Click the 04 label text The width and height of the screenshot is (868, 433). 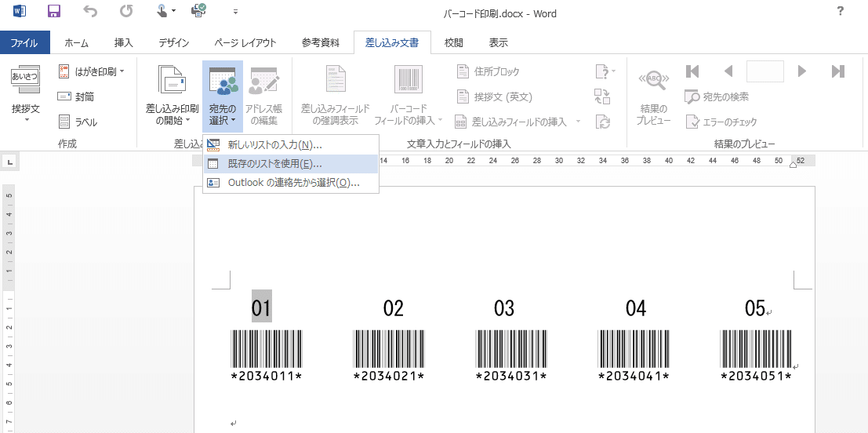point(636,307)
